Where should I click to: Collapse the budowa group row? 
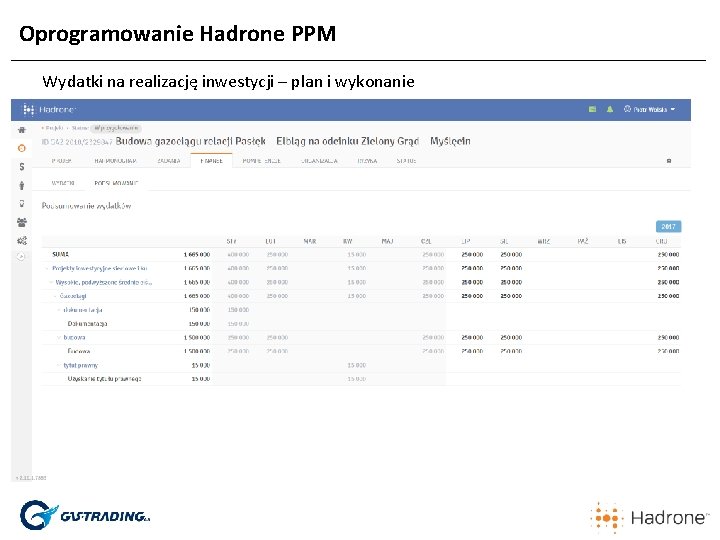coord(58,338)
